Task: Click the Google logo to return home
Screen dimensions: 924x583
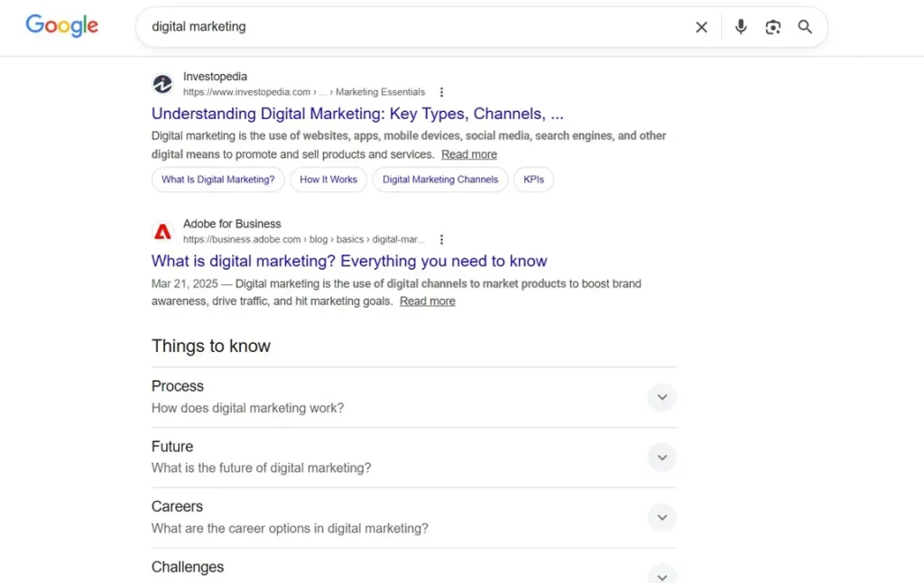Action: point(61,26)
